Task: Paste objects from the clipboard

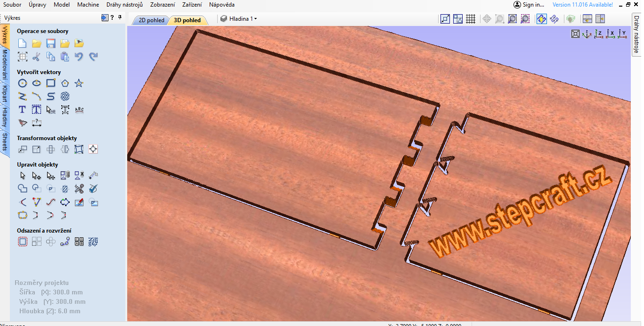Action: [65, 57]
